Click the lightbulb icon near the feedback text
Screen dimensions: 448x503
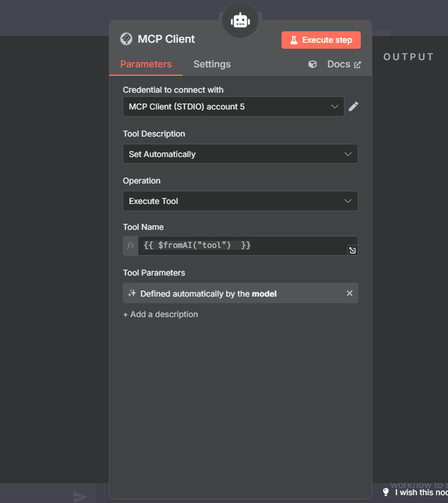[x=385, y=492]
